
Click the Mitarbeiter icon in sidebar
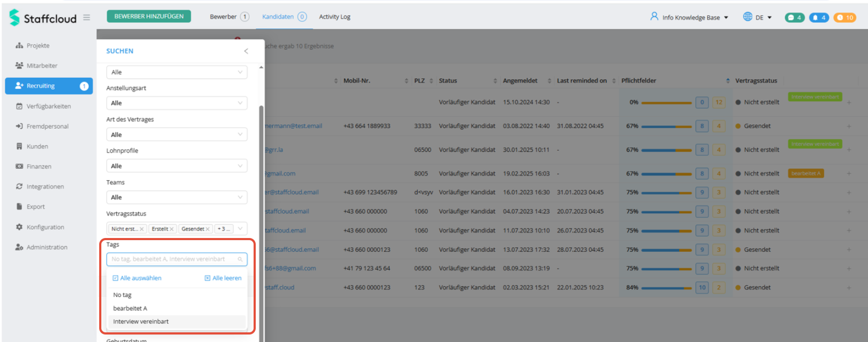tap(19, 65)
